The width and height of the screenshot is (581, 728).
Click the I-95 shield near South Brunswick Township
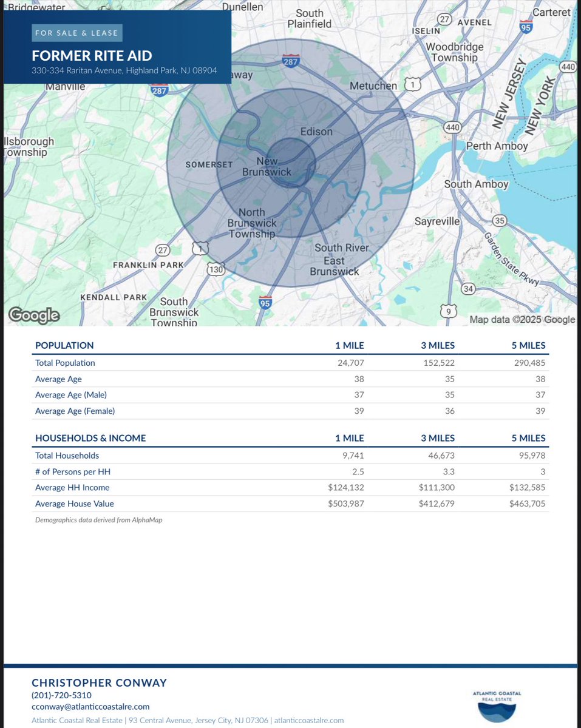click(x=265, y=303)
